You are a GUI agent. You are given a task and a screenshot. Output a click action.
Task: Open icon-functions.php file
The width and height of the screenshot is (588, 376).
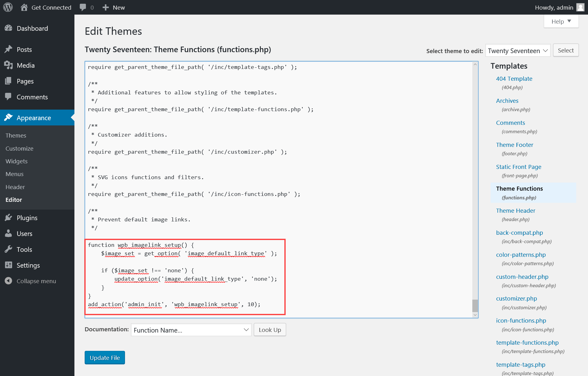pyautogui.click(x=521, y=320)
